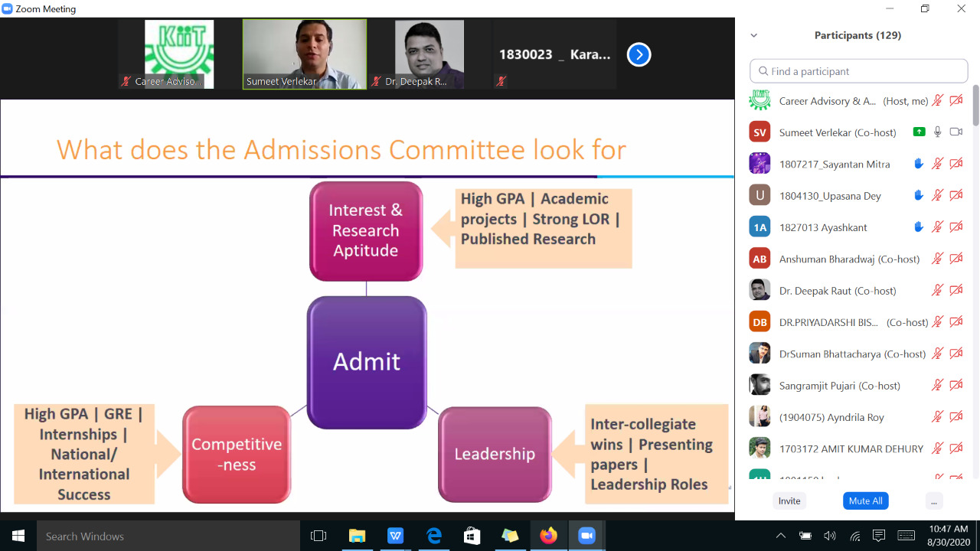Click Anshuman Bharadwaj's muted microphone icon
The height and width of the screenshot is (551, 980).
937,259
